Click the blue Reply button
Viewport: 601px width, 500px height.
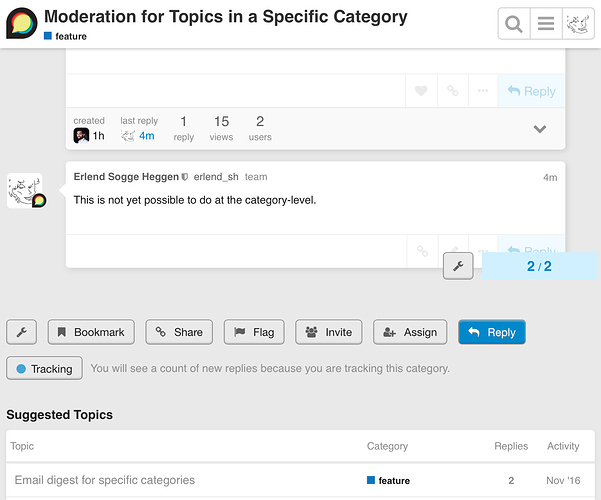point(492,332)
